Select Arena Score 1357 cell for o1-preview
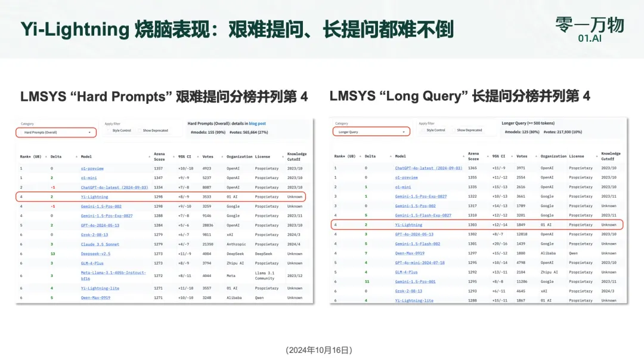The height and width of the screenshot is (363, 644). [x=158, y=168]
